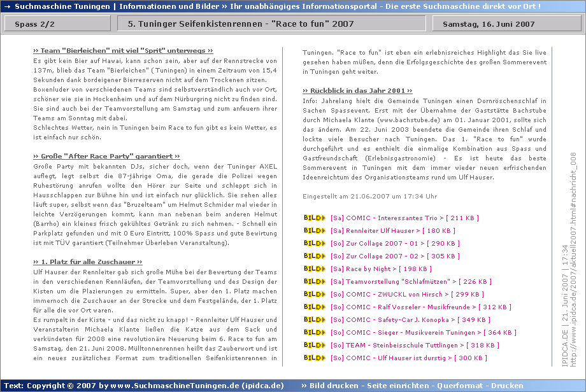Click BILD icon for COMIC ZWUCKL von Hirsch
Screen dimensions: 586x392
pos(314,294)
